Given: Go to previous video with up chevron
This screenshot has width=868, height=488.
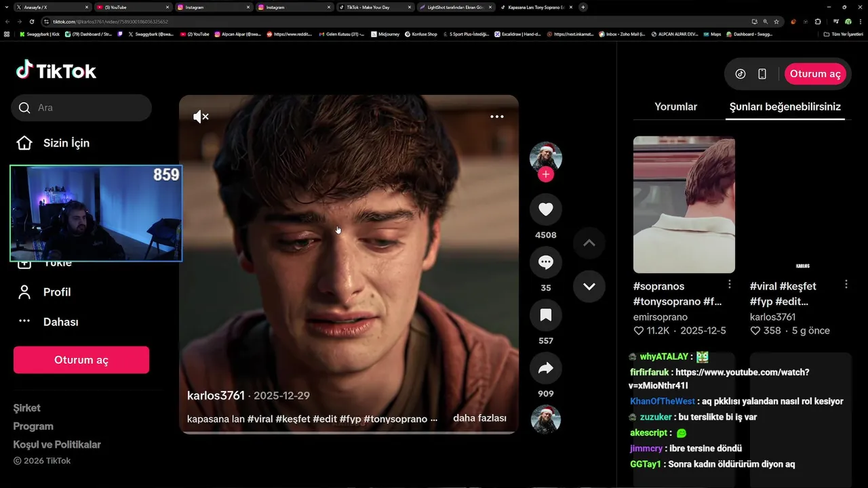Looking at the screenshot, I should (x=589, y=243).
